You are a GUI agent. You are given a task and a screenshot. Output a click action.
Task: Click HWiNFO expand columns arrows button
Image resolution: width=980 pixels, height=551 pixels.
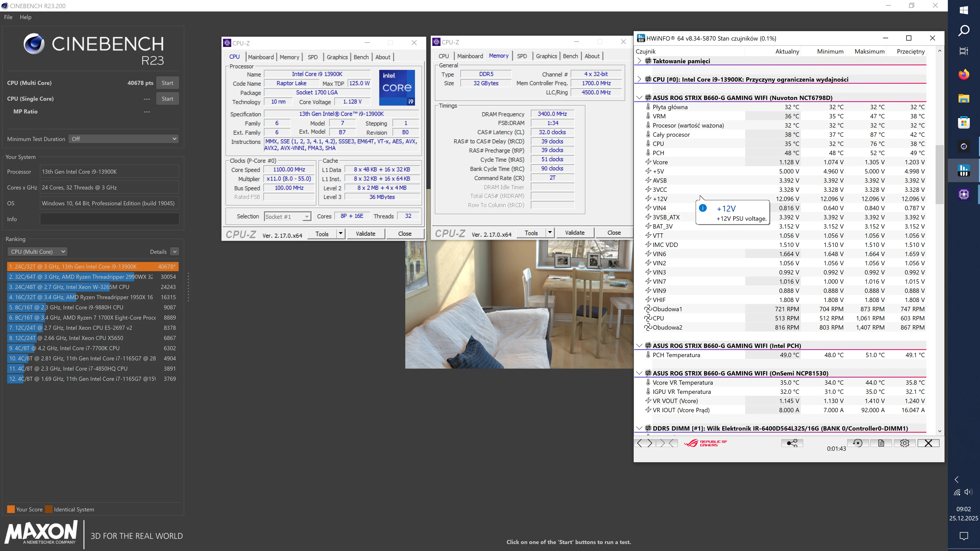pyautogui.click(x=644, y=443)
